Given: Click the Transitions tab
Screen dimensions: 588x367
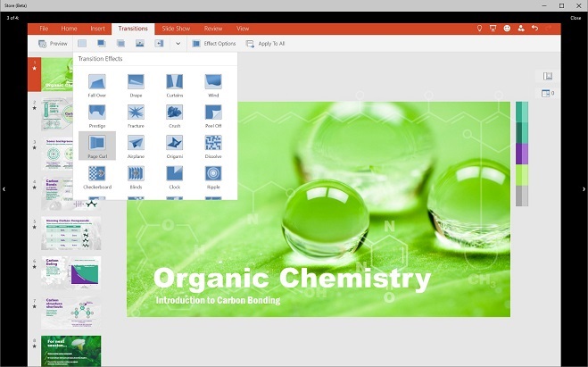Looking at the screenshot, I should tap(133, 29).
